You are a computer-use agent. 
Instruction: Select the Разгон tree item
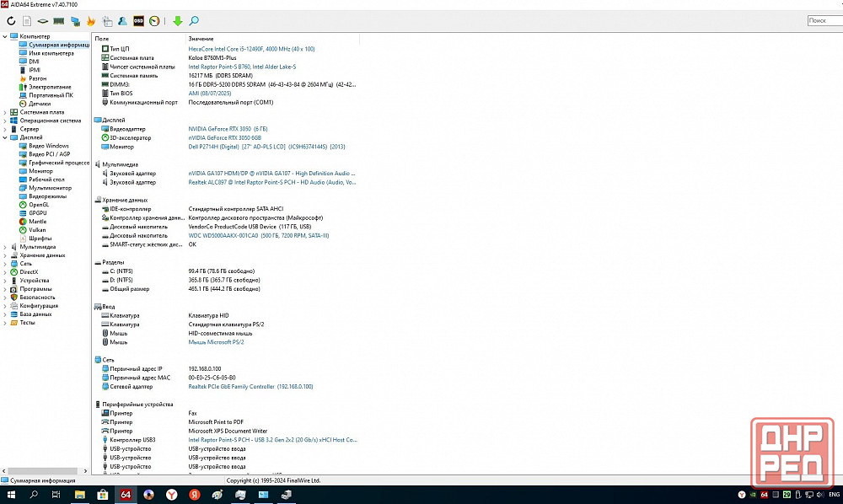37,78
